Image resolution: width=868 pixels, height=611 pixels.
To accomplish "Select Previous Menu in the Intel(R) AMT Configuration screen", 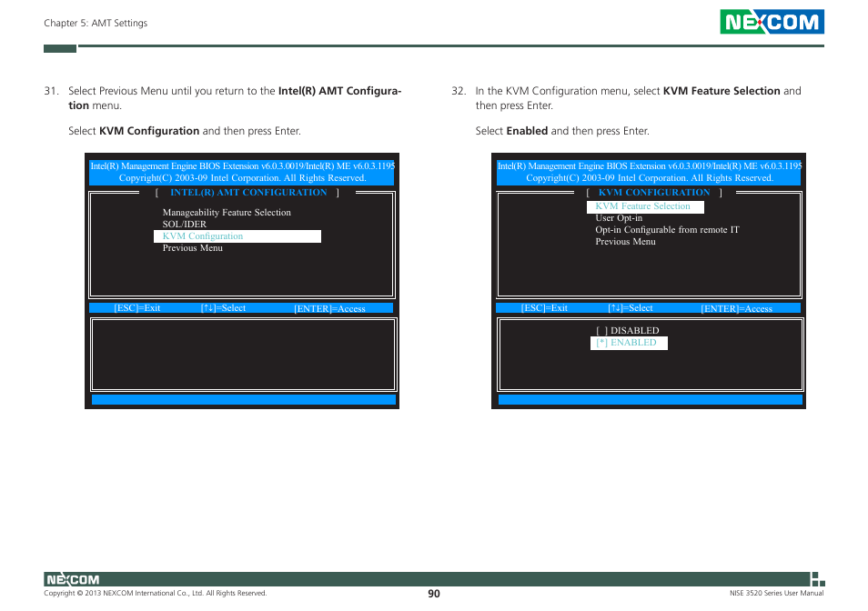I will [x=193, y=247].
